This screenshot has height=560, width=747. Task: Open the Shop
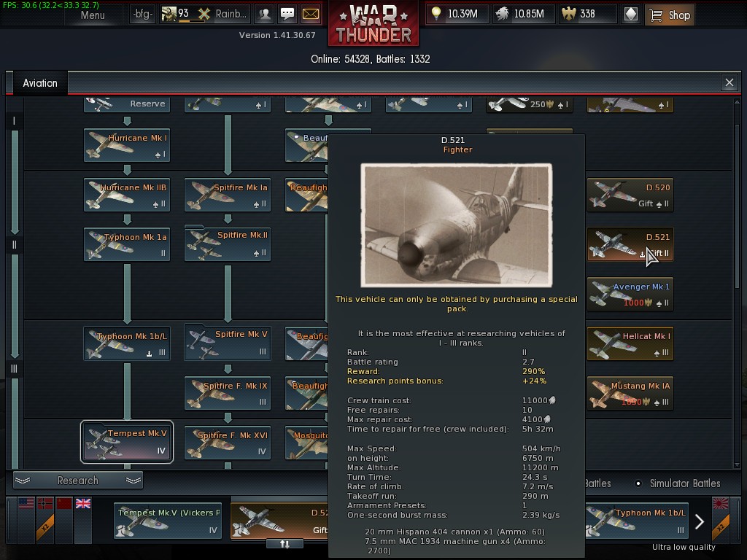click(670, 15)
